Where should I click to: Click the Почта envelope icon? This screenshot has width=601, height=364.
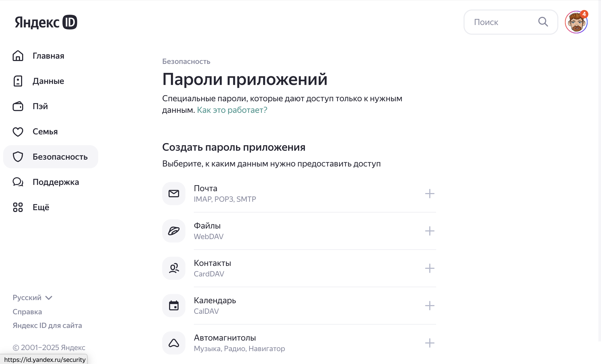coord(174,193)
